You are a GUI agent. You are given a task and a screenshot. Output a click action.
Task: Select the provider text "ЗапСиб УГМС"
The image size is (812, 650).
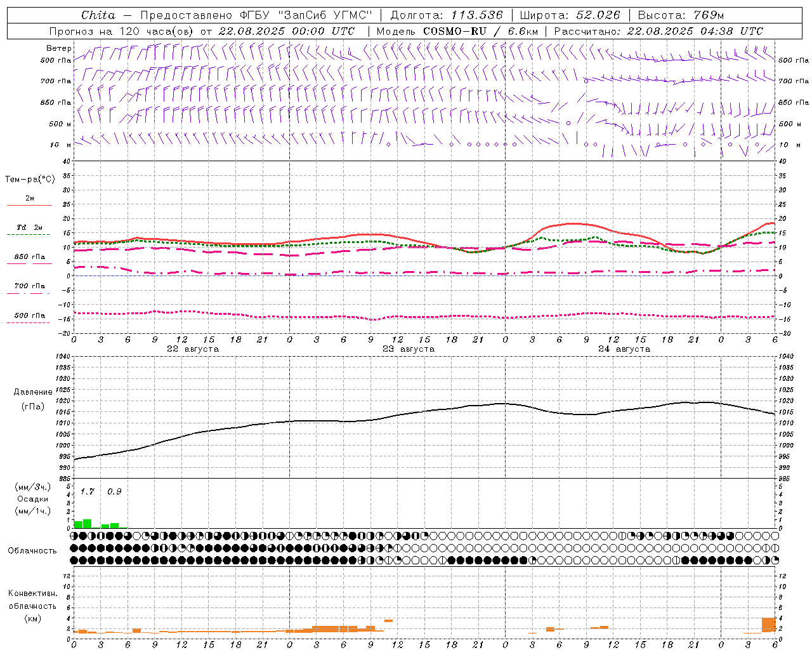325,15
